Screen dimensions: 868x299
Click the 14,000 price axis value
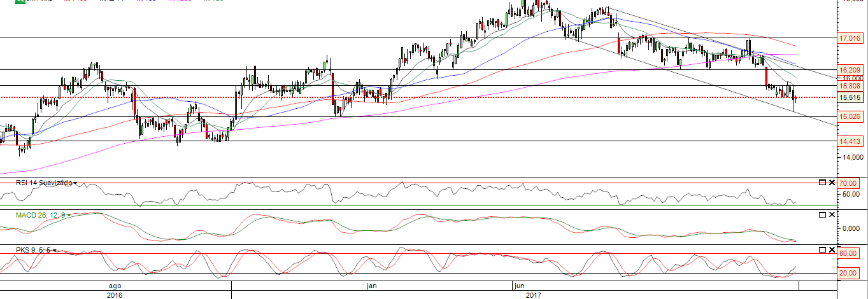tap(853, 156)
